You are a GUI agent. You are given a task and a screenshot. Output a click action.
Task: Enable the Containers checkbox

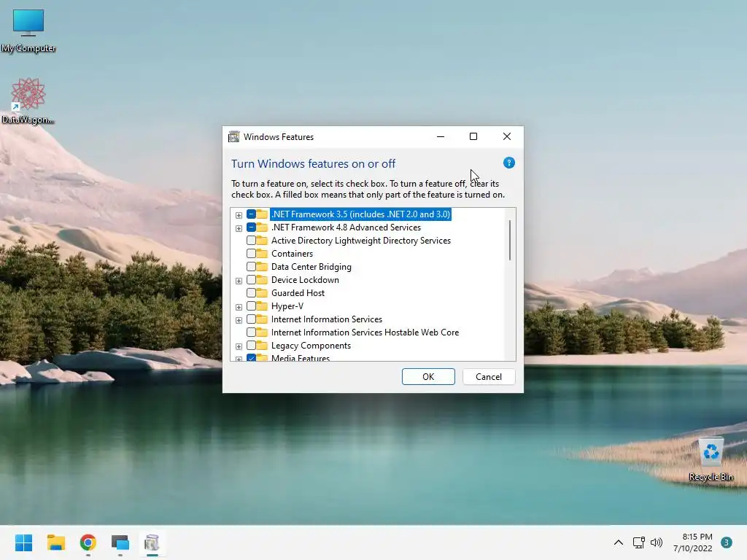(x=251, y=254)
